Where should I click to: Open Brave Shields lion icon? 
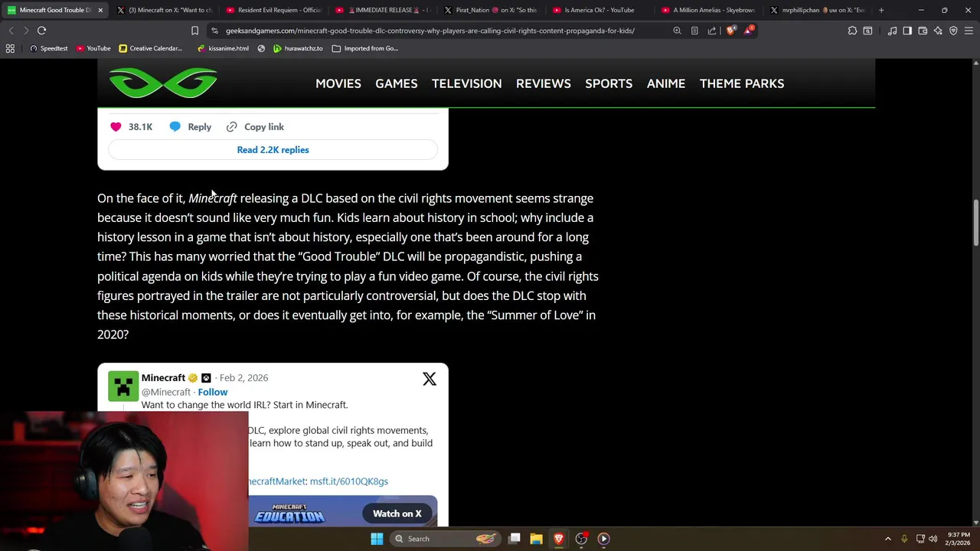pos(731,31)
